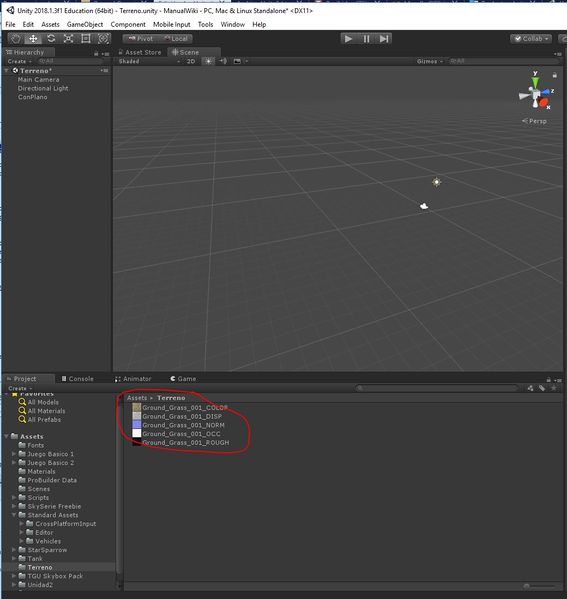Toggle 2D scene view mode
The height and width of the screenshot is (599, 567).
[191, 61]
